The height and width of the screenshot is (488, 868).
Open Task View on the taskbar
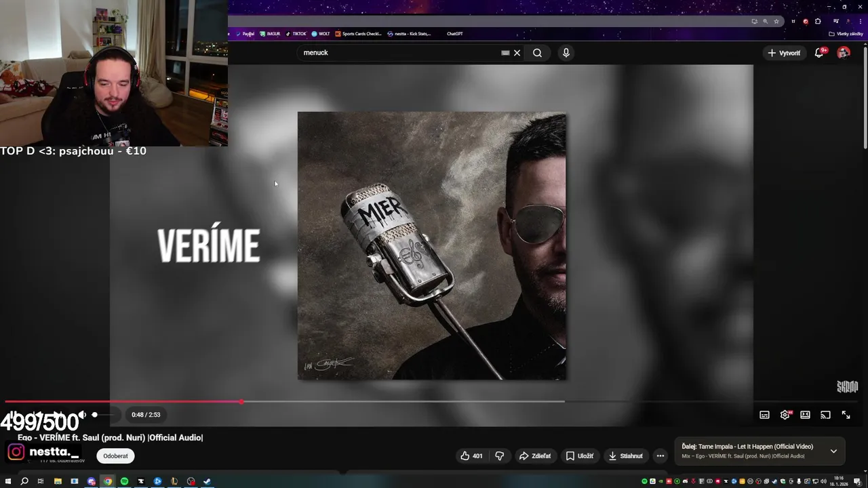41,481
